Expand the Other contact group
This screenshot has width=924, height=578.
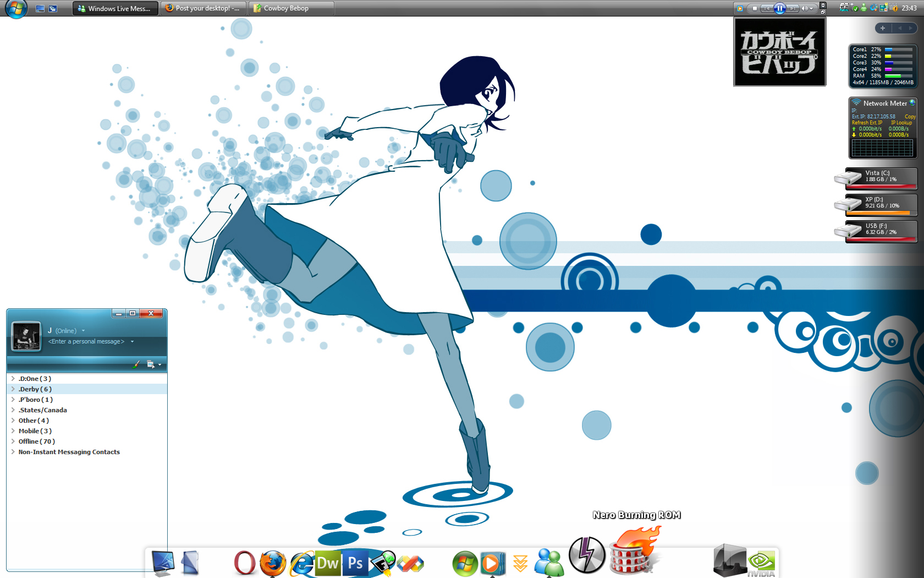[13, 421]
